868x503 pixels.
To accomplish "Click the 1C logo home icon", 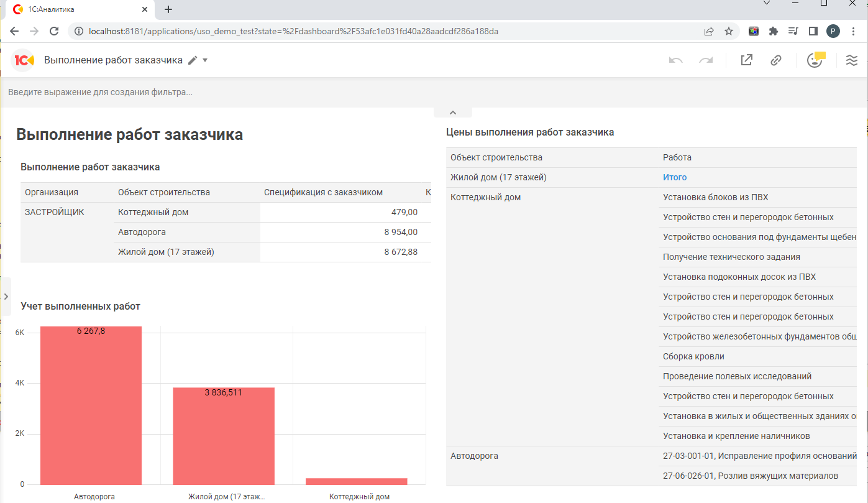I will 24,60.
